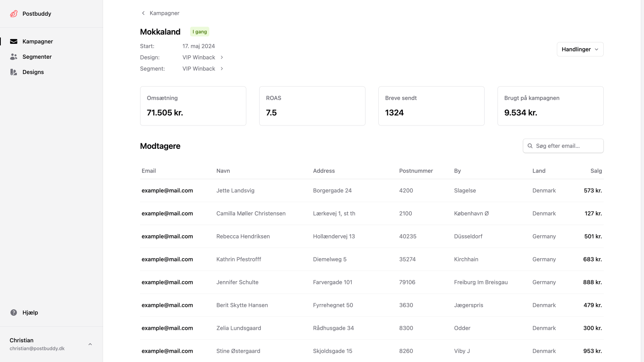Go to Segmenter in sidebar
Viewport: 644px width, 362px height.
tap(37, 57)
